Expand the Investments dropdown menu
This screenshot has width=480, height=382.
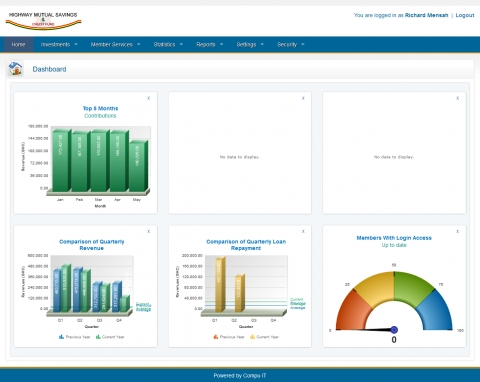(x=59, y=44)
